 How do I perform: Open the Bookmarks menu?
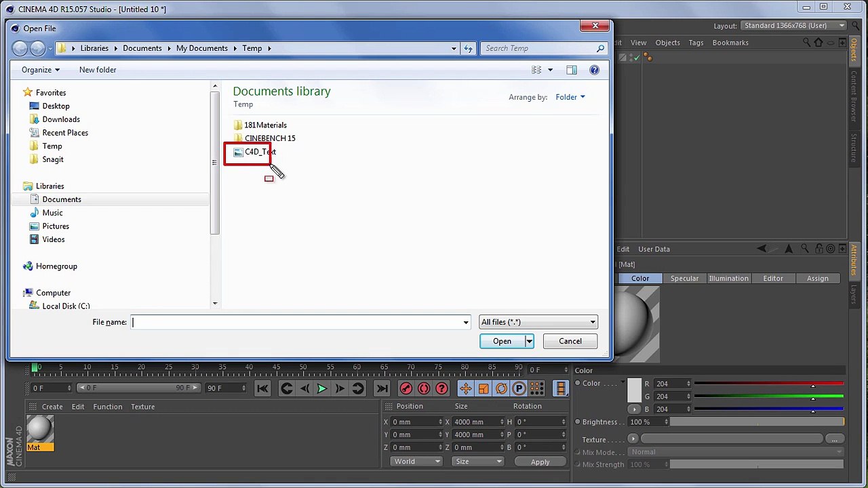coord(730,43)
